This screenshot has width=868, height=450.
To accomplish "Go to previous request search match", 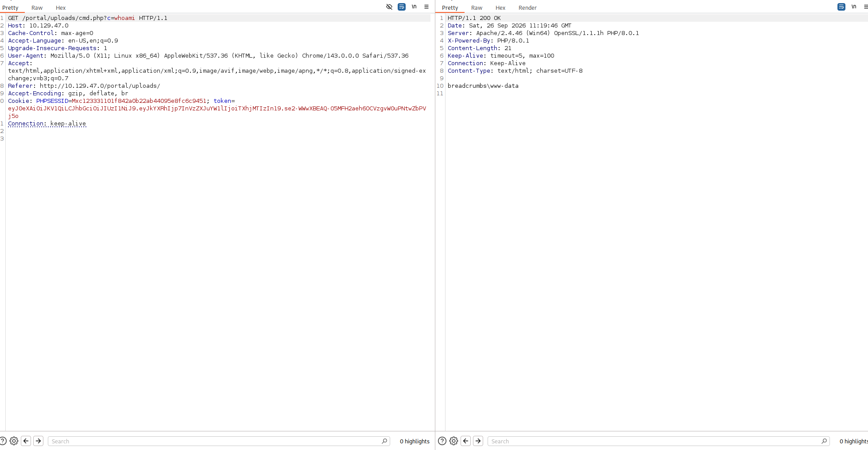I will tap(26, 441).
